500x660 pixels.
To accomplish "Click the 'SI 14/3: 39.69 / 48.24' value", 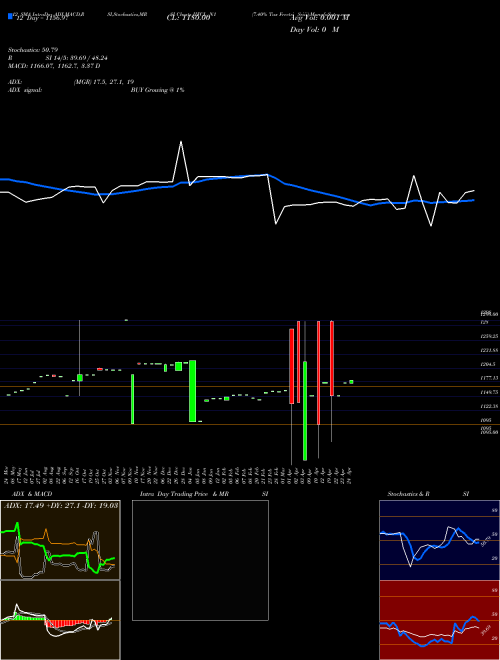I will 77,58.
